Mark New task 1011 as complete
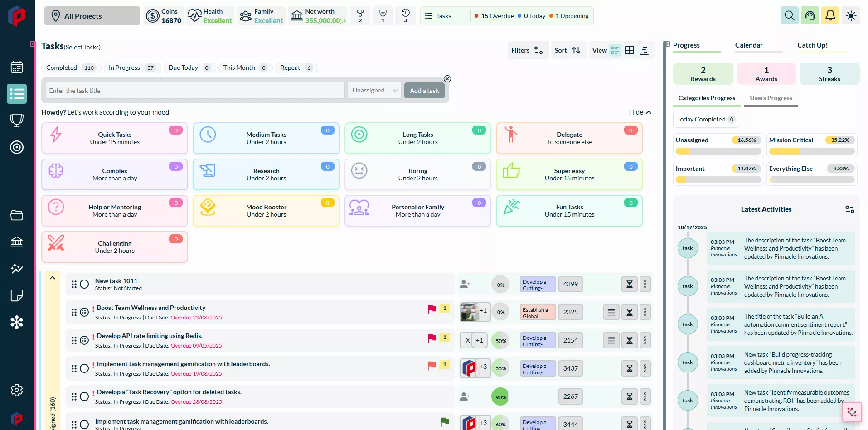Image resolution: width=868 pixels, height=430 pixels. click(x=84, y=285)
